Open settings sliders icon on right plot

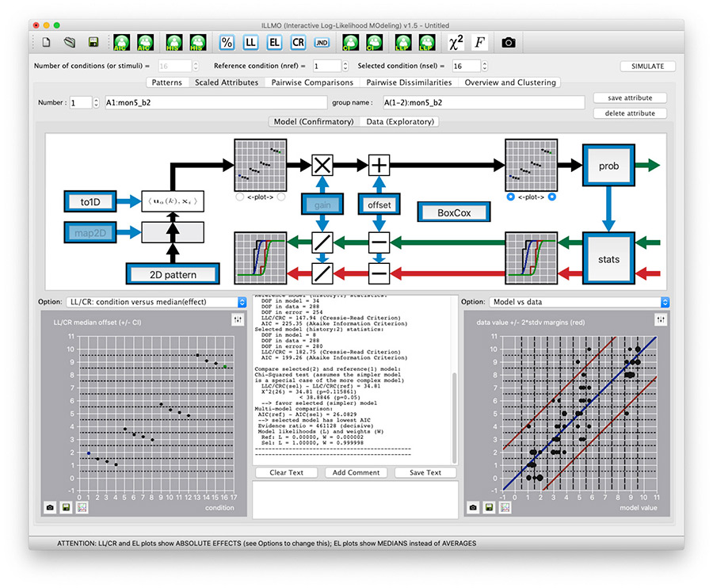pos(660,319)
